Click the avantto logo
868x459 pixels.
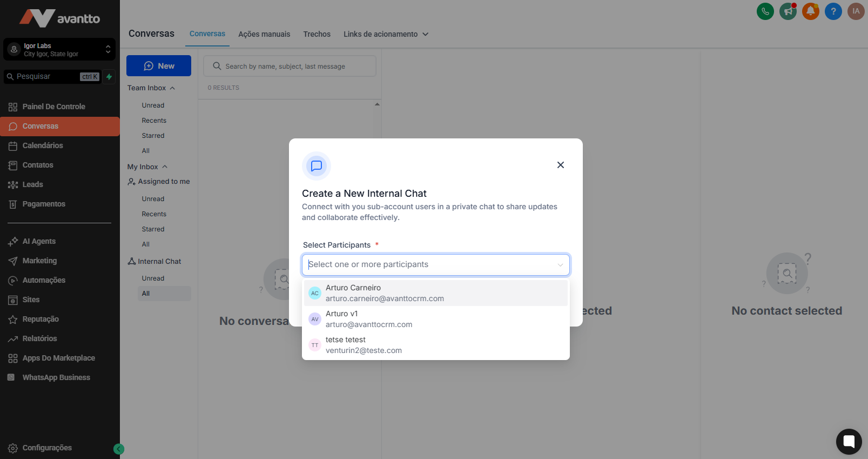click(60, 18)
